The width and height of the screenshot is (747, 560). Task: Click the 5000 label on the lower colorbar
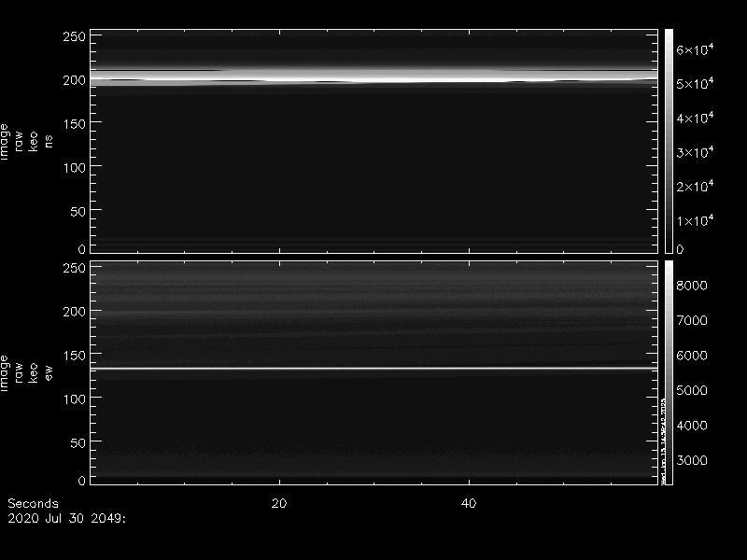tap(692, 390)
